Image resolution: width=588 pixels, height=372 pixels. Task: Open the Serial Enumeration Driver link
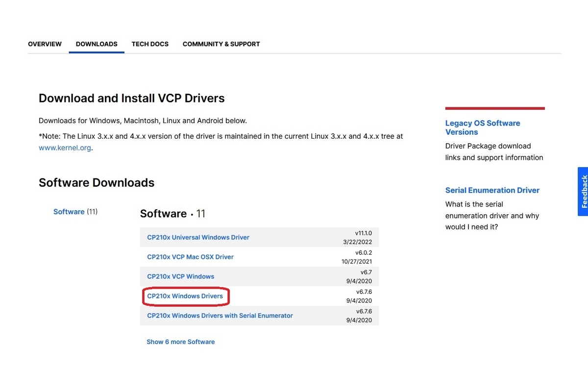point(492,190)
